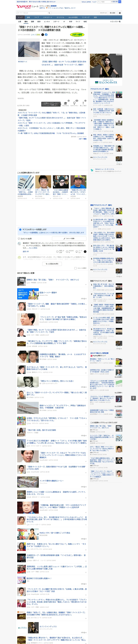Viewport: 138px width, 644px height.
Task: Open the 科学 category tab
Action: click(x=71, y=22)
